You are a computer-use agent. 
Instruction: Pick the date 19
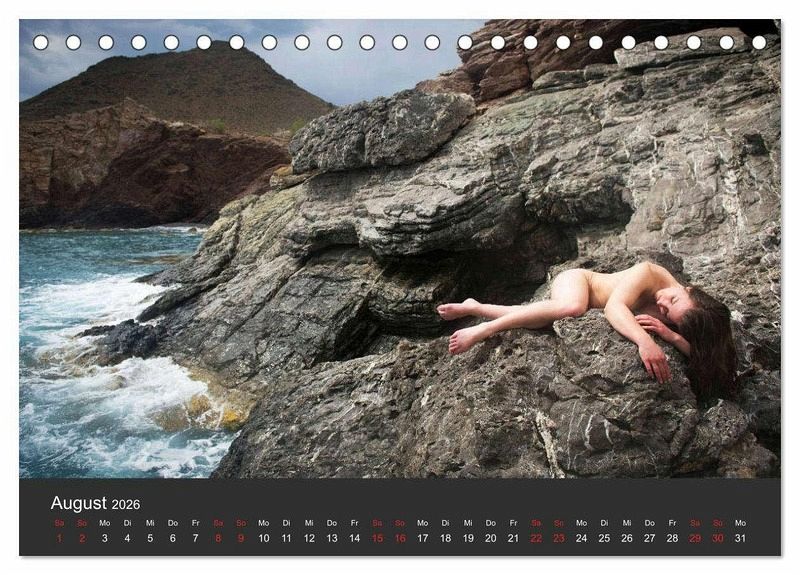pyautogui.click(x=468, y=538)
